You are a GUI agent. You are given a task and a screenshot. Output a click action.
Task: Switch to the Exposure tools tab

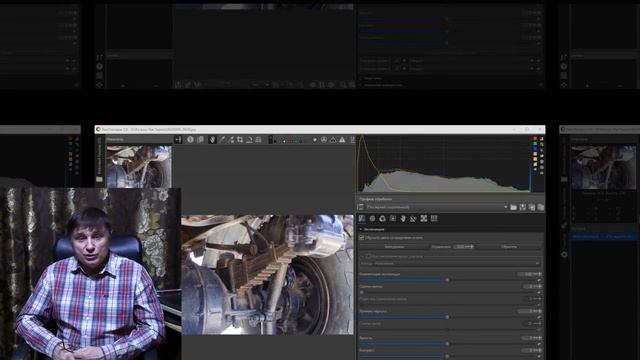coord(362,219)
